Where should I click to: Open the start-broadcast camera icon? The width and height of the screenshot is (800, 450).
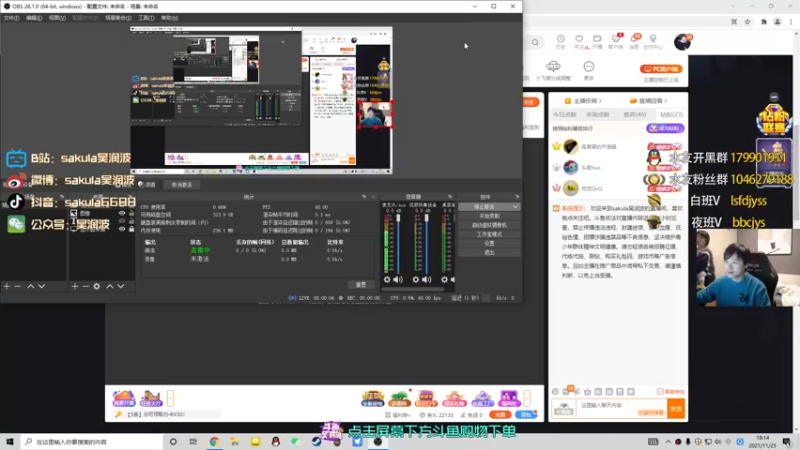tap(597, 41)
